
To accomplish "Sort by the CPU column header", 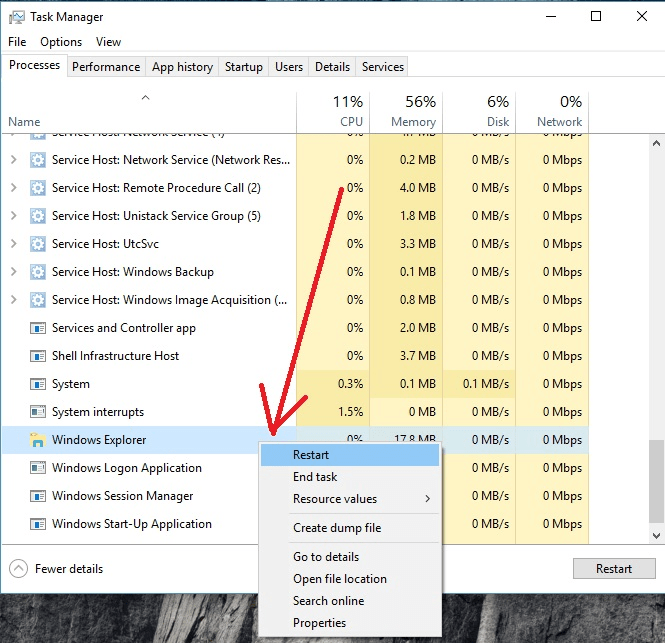I will point(333,112).
